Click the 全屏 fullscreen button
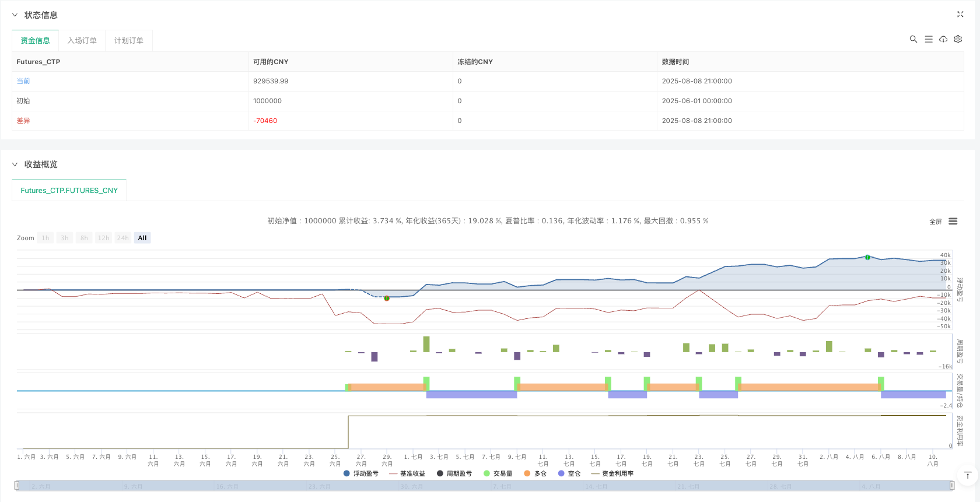The image size is (980, 502). pos(936,222)
